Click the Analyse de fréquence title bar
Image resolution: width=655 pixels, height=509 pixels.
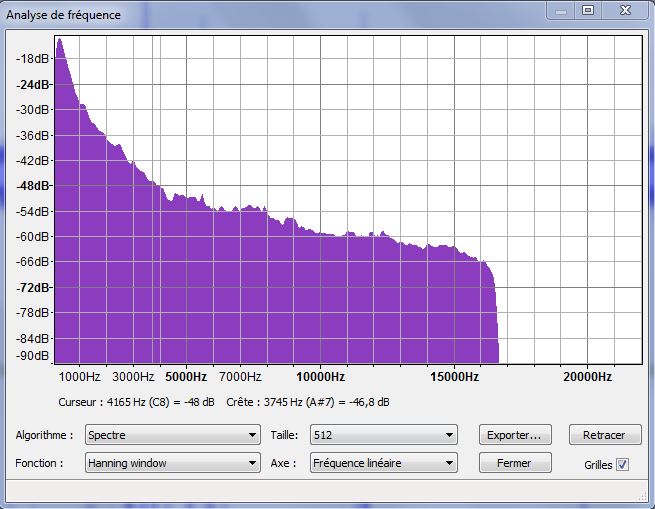(x=250, y=12)
